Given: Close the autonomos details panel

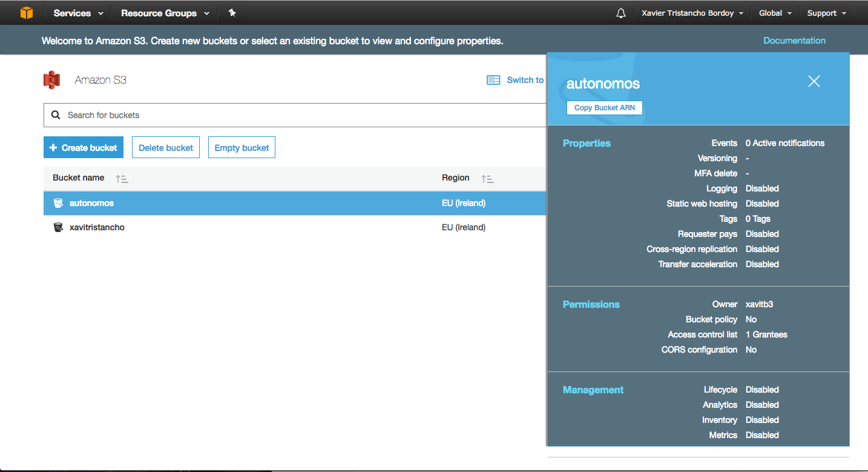Looking at the screenshot, I should click(x=814, y=81).
